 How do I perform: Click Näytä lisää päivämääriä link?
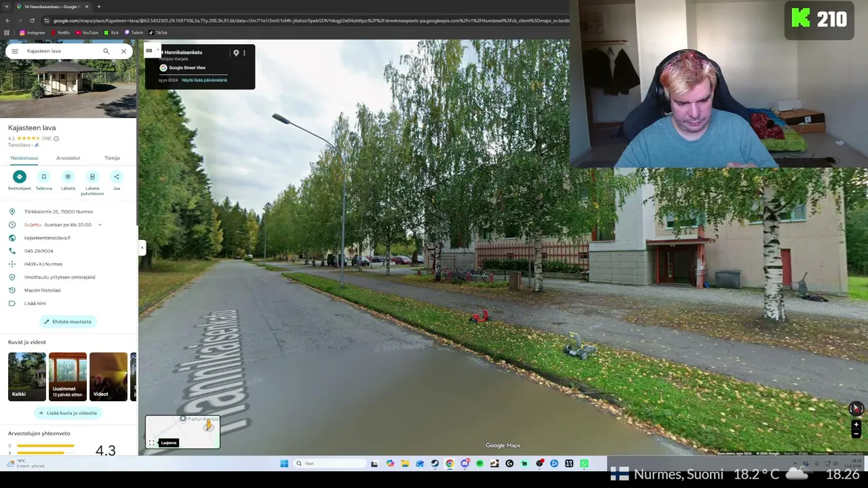pyautogui.click(x=204, y=80)
